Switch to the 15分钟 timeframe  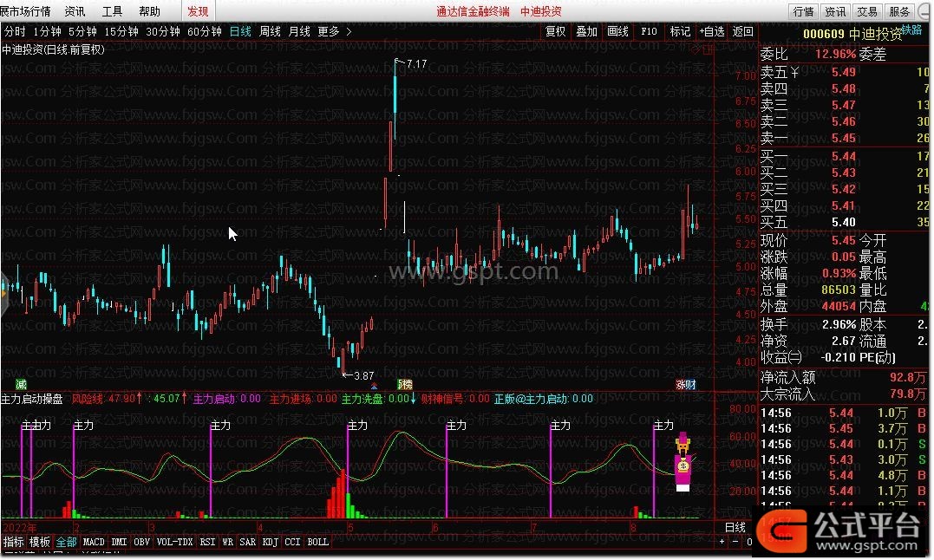point(121,31)
